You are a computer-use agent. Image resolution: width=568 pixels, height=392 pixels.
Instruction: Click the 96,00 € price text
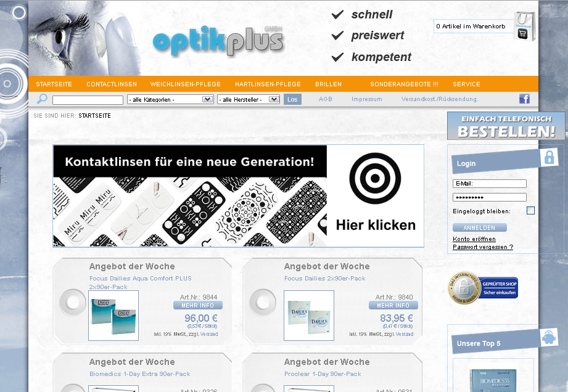pyautogui.click(x=201, y=318)
